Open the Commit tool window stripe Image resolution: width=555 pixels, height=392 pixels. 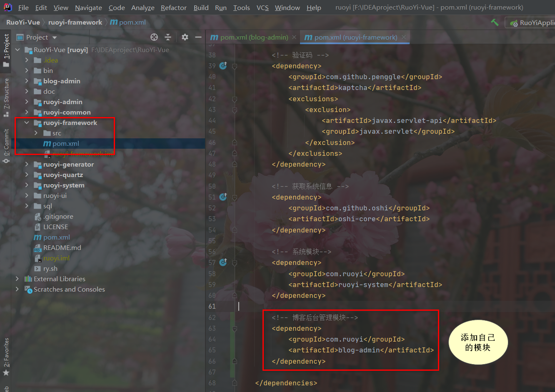click(6, 145)
